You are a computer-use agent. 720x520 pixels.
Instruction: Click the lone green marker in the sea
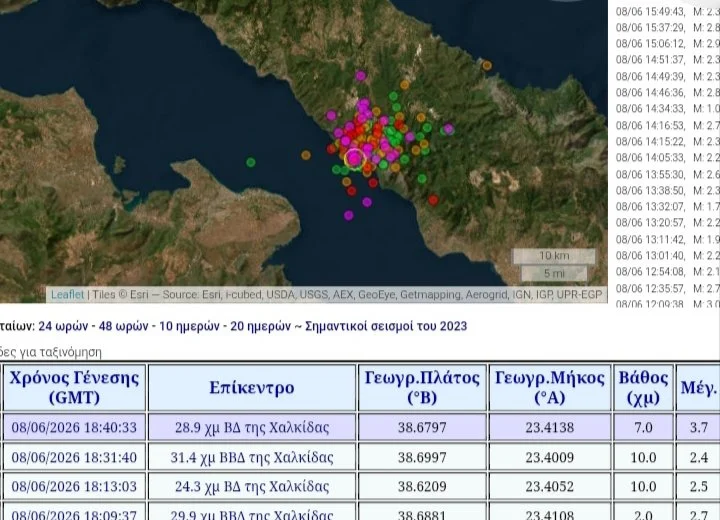251,162
